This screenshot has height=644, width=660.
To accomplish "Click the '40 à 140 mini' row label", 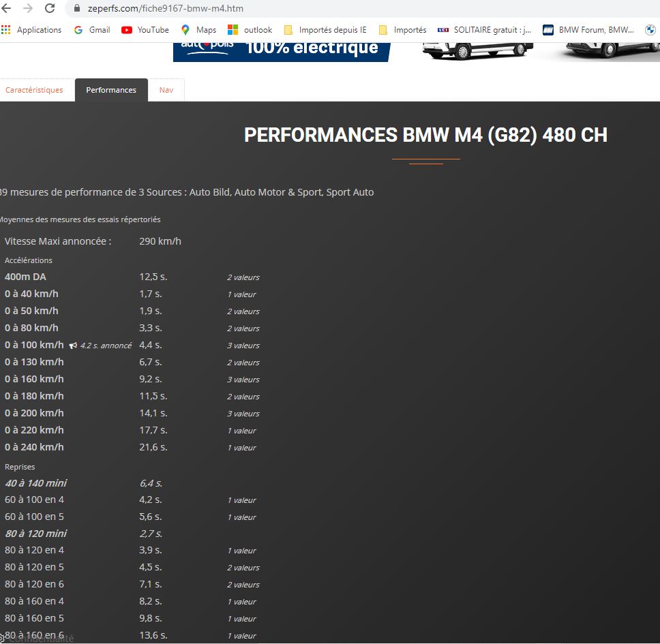I will pos(35,483).
